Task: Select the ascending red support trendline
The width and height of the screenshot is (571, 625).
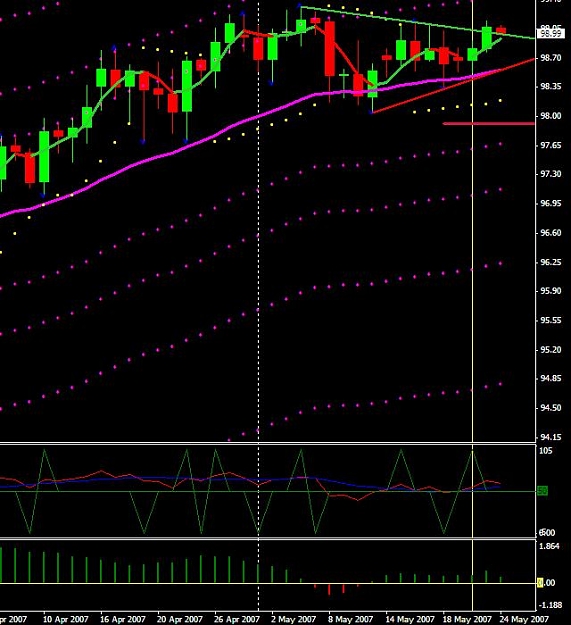Action: (453, 85)
